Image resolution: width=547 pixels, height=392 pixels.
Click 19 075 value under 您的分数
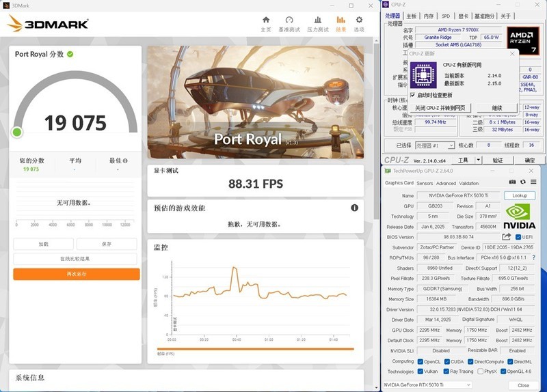tap(31, 169)
